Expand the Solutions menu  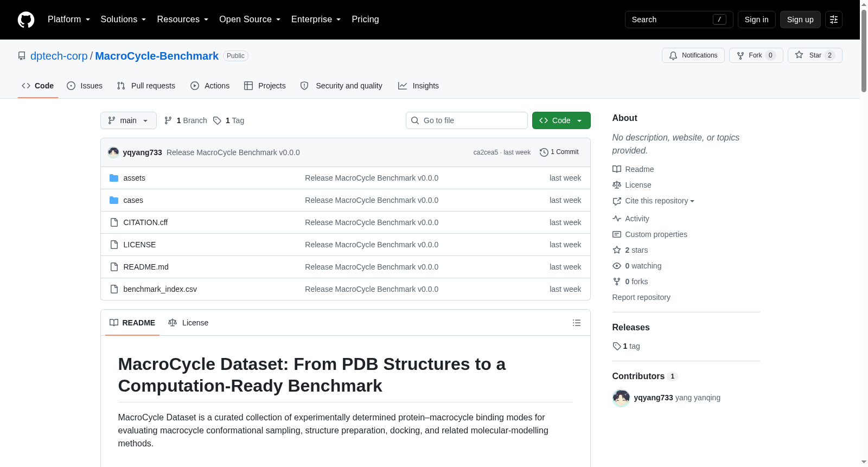[x=123, y=20]
